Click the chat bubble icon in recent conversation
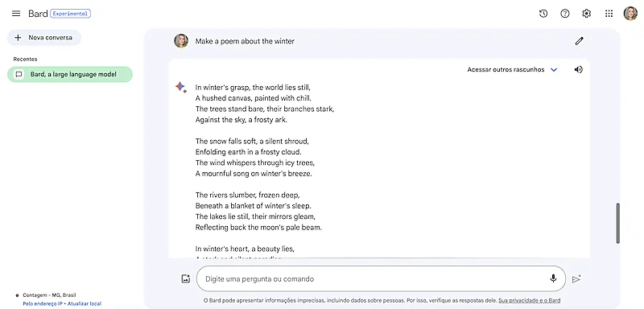 (x=19, y=75)
